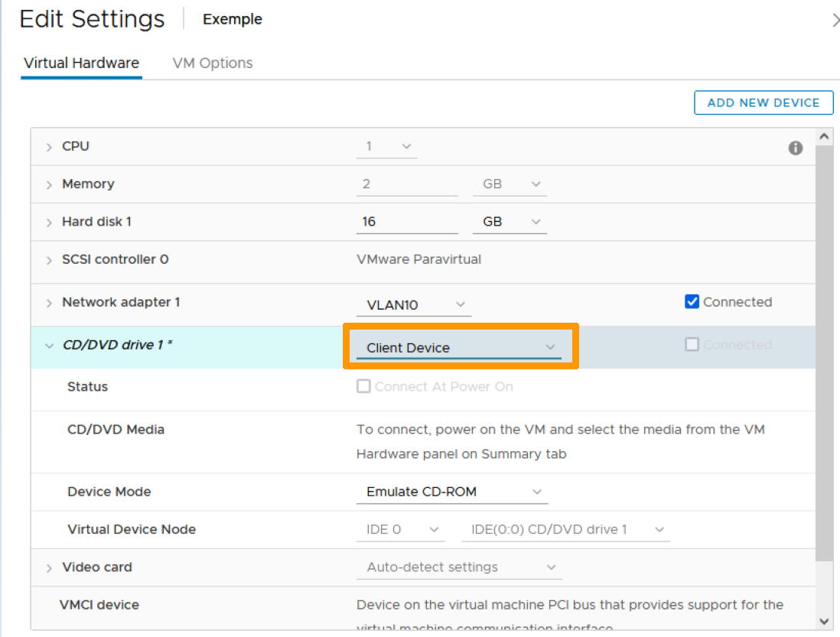
Task: Close the Edit Settings dialog
Action: [x=835, y=21]
